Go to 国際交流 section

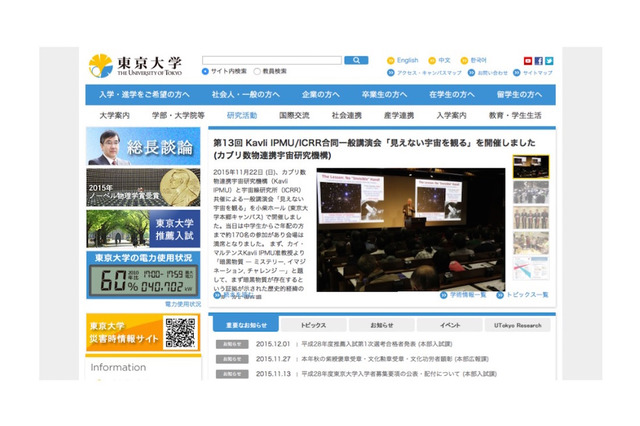[x=294, y=115]
